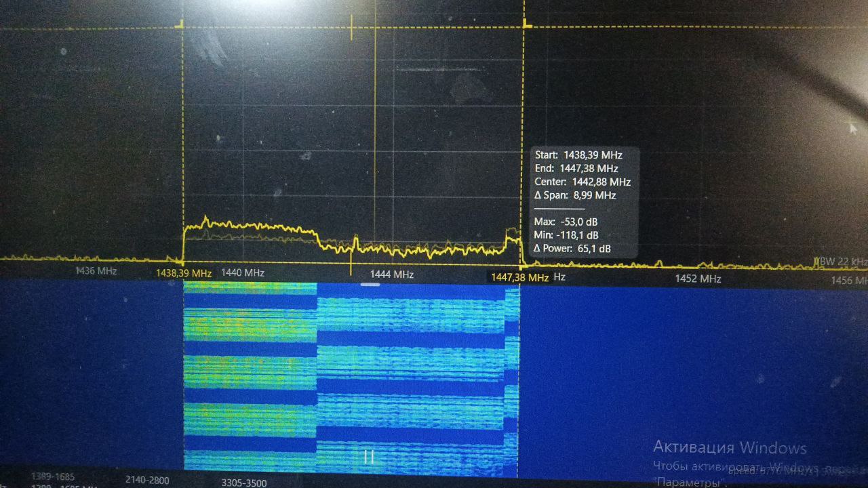Image resolution: width=868 pixels, height=488 pixels.
Task: Click the 1436 MHz axis label
Action: pos(96,271)
